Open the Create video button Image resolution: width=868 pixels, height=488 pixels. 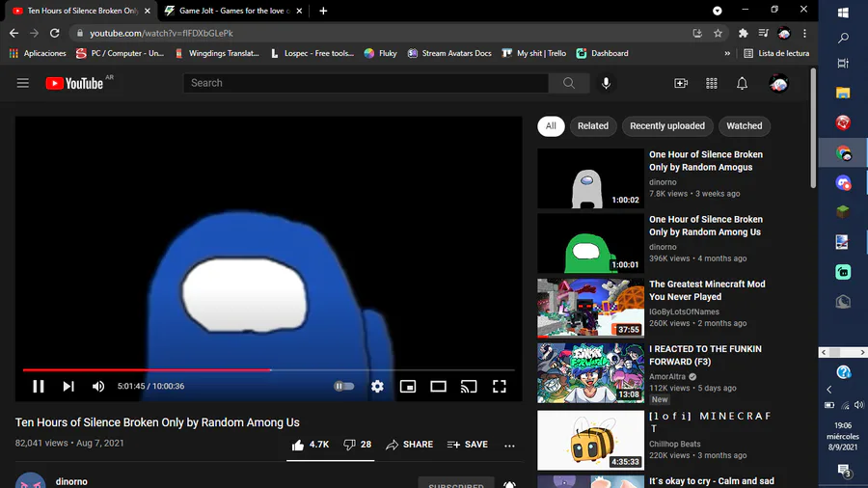[681, 83]
